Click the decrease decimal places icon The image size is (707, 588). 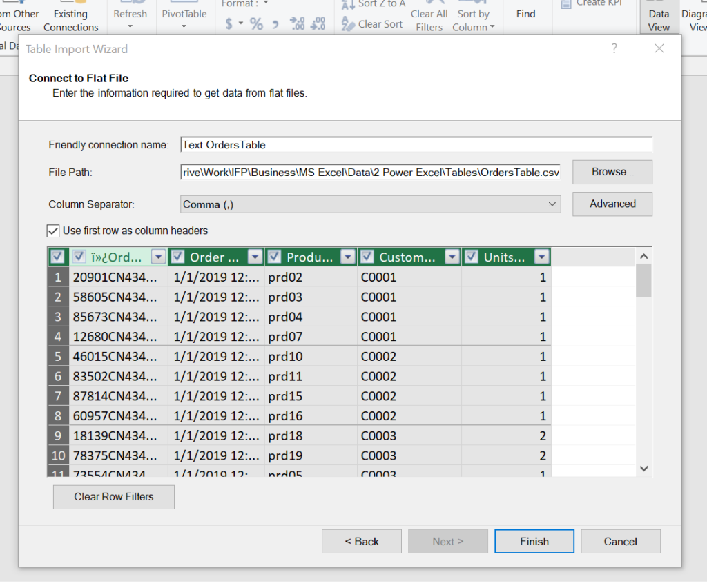(x=318, y=24)
